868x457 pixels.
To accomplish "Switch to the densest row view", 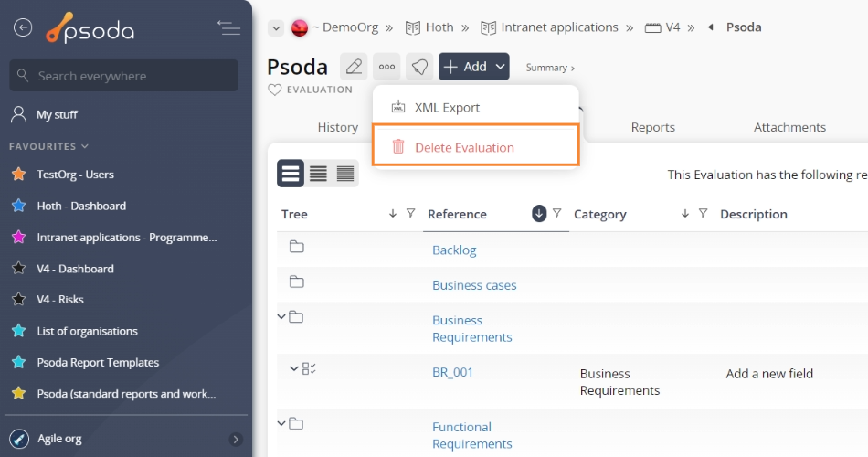I will point(345,173).
